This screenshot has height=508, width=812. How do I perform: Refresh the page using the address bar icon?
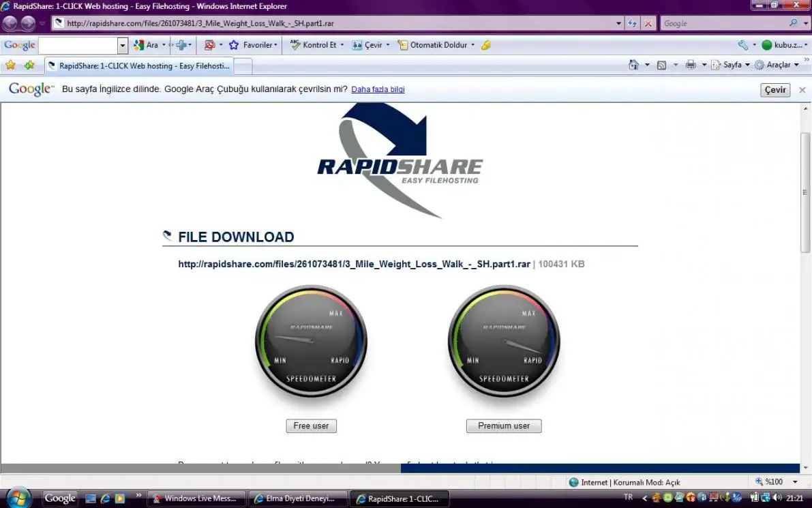pyautogui.click(x=632, y=23)
